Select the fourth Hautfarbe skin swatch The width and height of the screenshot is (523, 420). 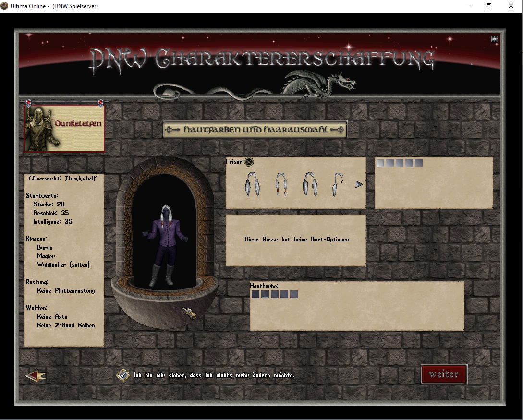(x=284, y=294)
